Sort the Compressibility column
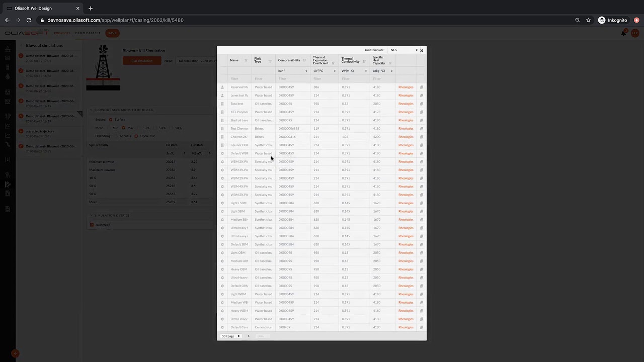644x362 pixels. pos(305,60)
